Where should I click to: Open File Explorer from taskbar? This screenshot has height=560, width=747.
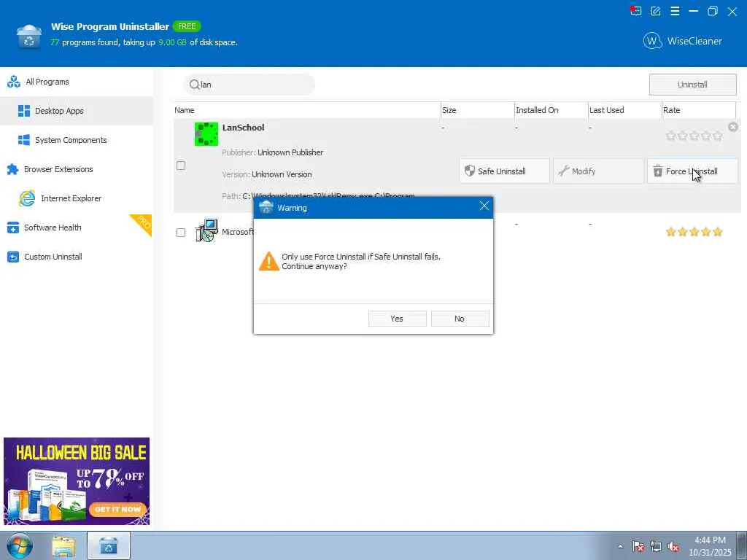tap(63, 546)
